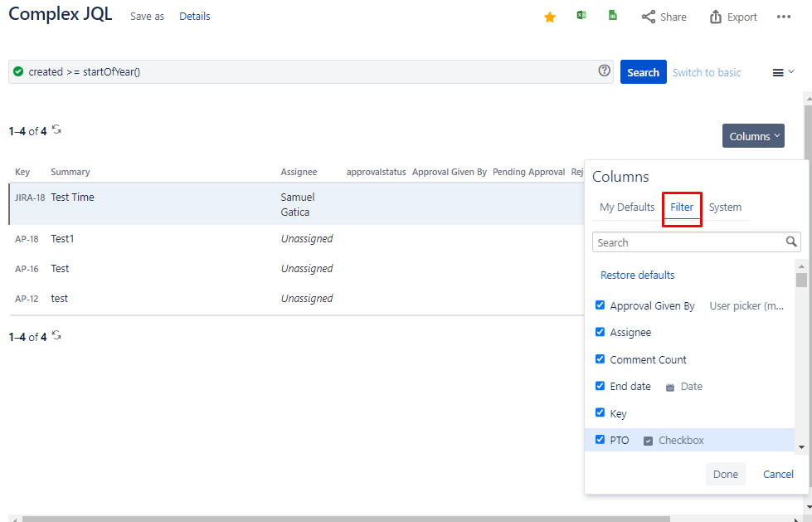Uncheck the Approval Given By column
This screenshot has height=522, width=812.
[600, 305]
